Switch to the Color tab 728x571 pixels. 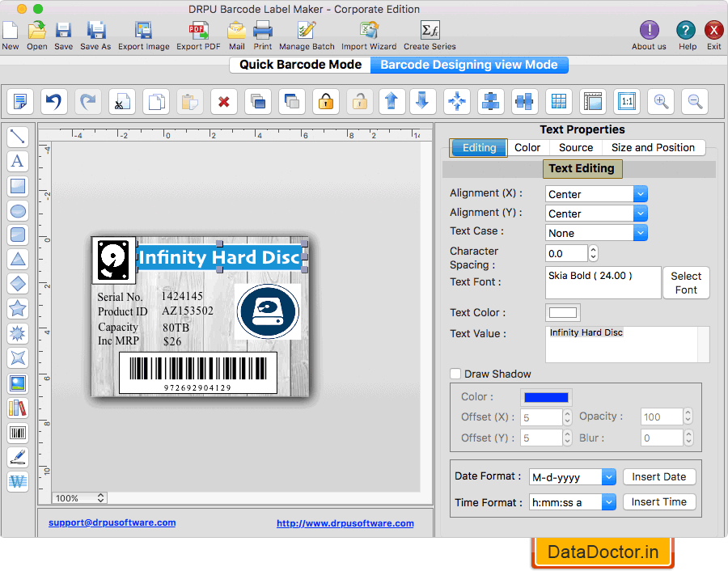click(527, 148)
